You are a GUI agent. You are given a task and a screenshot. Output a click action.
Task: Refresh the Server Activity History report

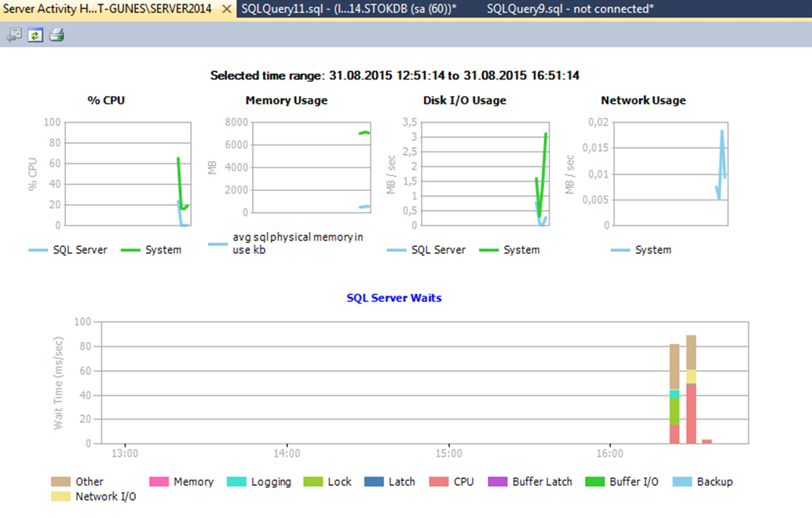click(35, 35)
